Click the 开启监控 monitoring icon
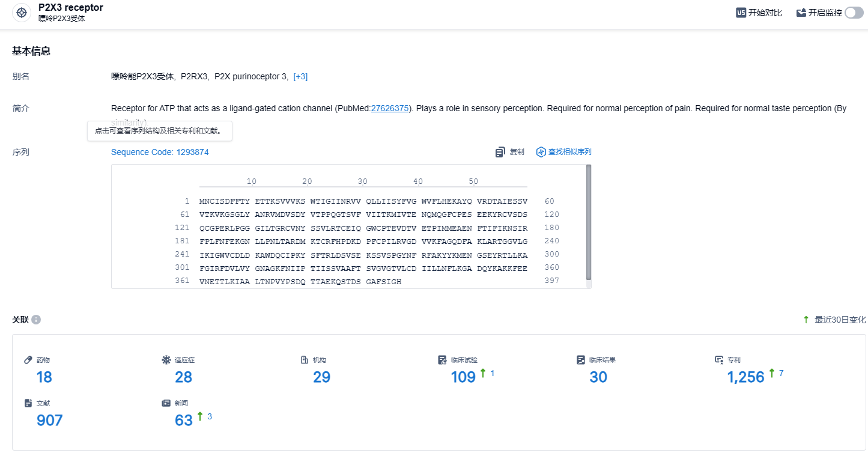This screenshot has height=453, width=868. pos(801,13)
